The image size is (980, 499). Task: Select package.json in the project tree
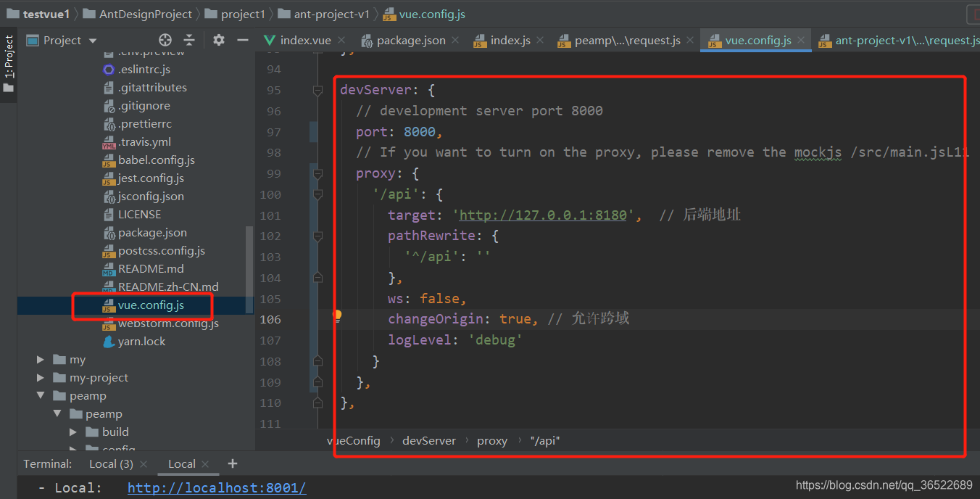click(152, 233)
